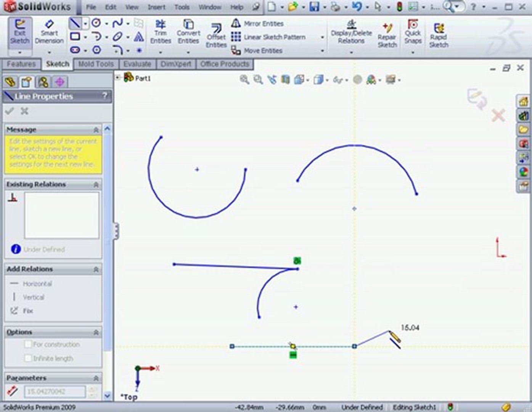Click the Save toolbar icon

314,7
